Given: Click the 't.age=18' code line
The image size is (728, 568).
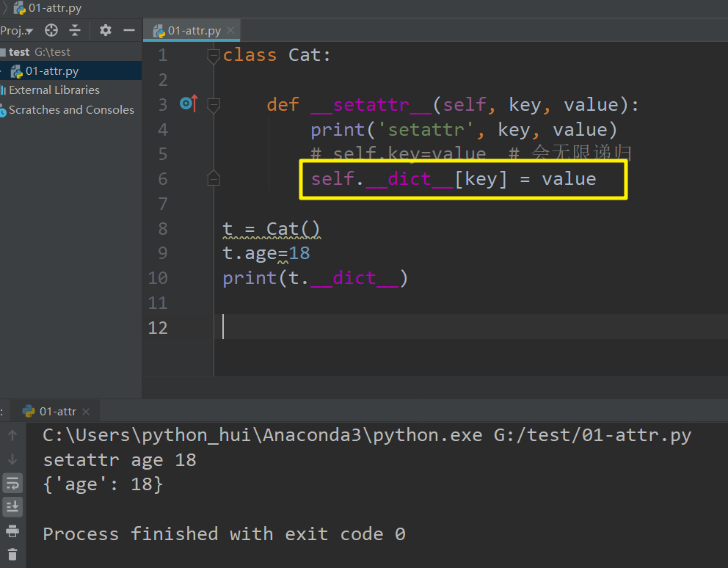Looking at the screenshot, I should 266,254.
